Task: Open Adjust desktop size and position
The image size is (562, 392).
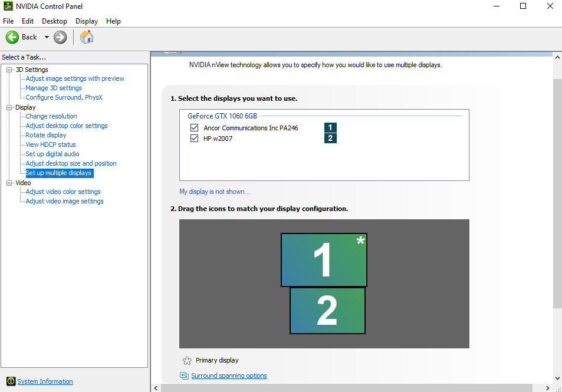Action: click(x=71, y=163)
